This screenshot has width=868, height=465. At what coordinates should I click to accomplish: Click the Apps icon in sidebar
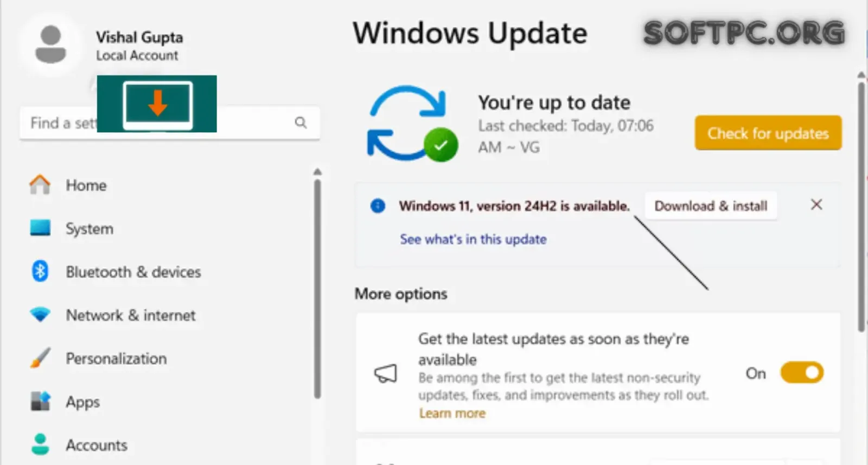tap(40, 402)
